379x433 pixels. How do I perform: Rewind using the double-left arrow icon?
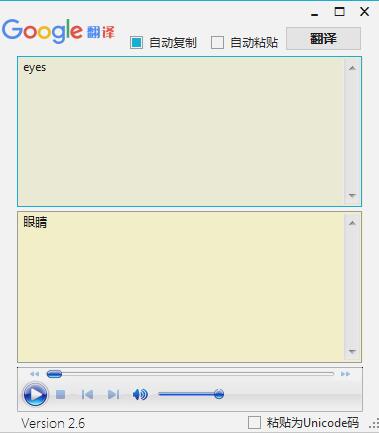(34, 374)
